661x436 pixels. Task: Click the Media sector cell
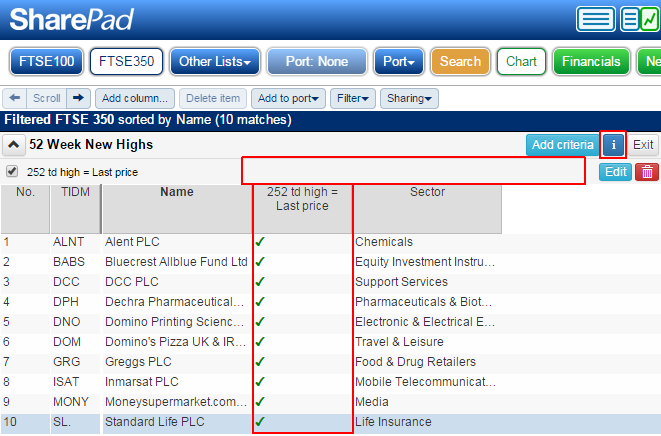coord(371,402)
